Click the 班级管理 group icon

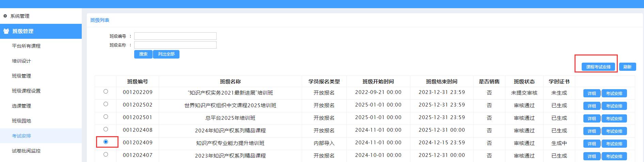pyautogui.click(x=6, y=31)
